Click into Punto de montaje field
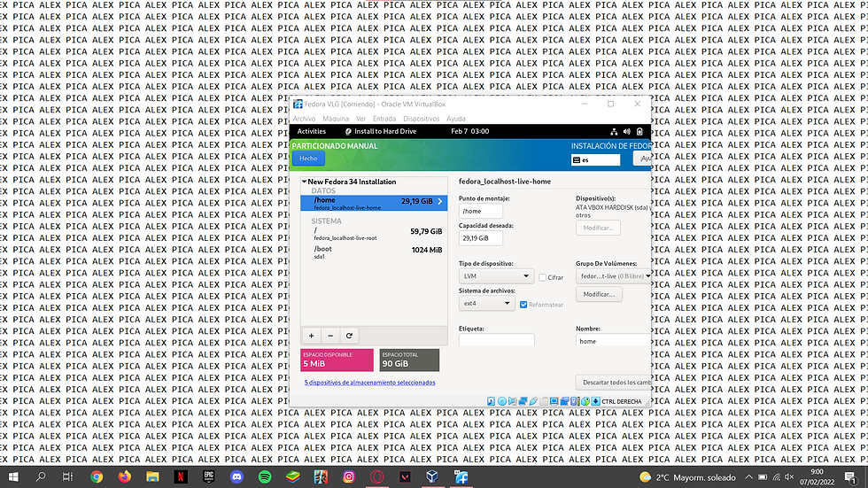Screen dimensions: 868x488 point(480,211)
